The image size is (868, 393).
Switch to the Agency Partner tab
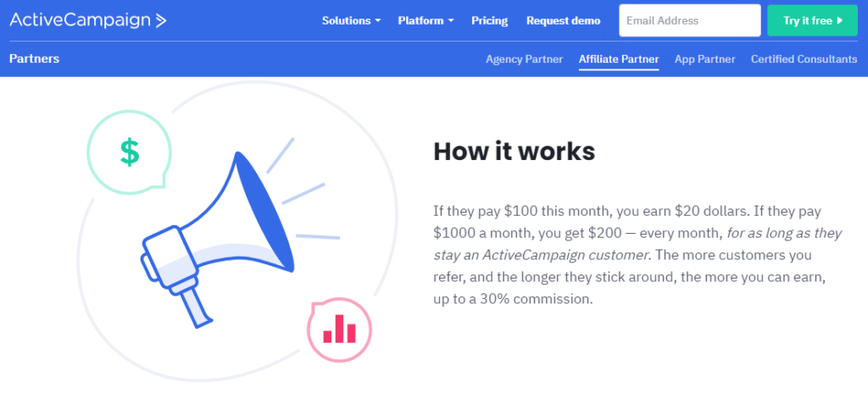(524, 59)
